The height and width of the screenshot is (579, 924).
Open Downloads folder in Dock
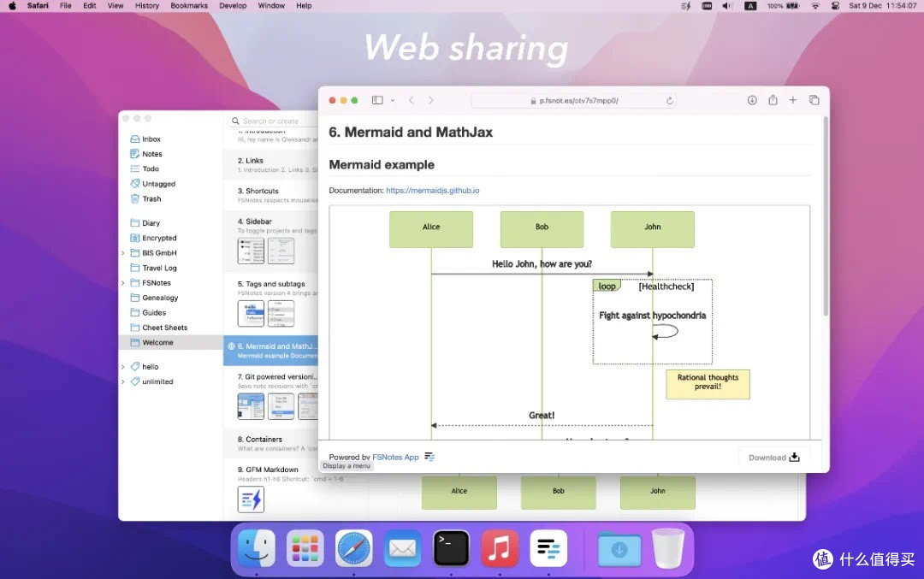point(619,548)
